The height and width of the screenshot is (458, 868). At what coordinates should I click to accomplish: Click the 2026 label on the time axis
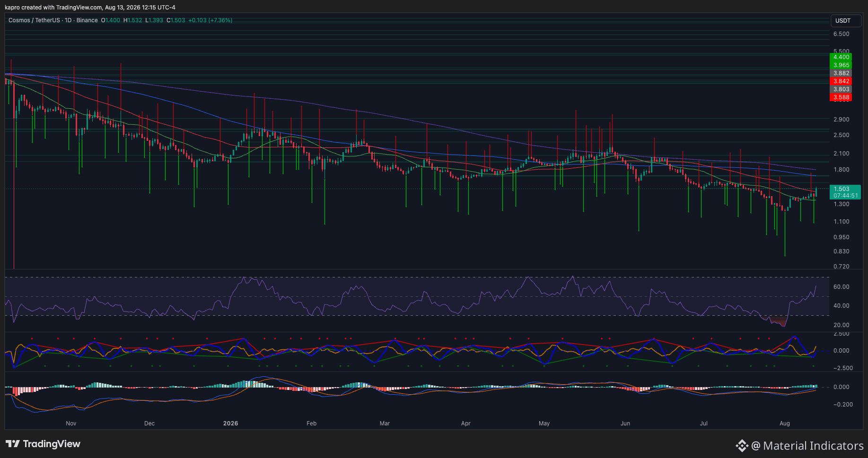point(231,423)
